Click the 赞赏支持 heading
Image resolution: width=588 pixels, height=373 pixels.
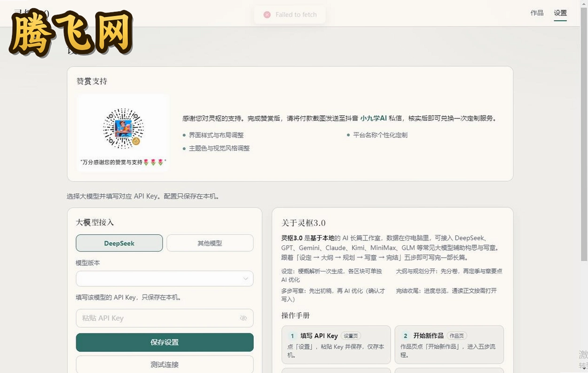click(x=92, y=81)
